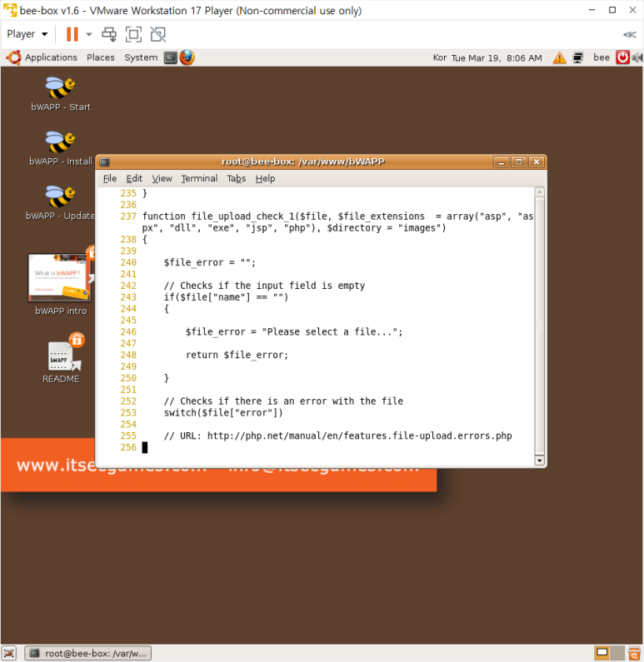This screenshot has height=662, width=644.
Task: Open the terminal Tabs menu
Action: (236, 178)
